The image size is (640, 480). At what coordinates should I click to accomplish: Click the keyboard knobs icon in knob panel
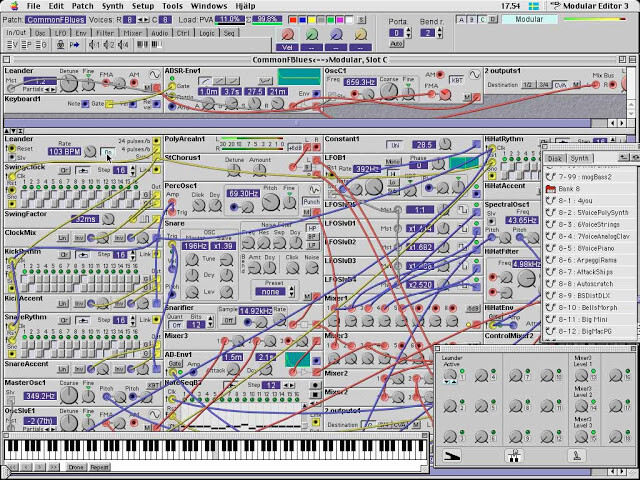coord(514,456)
